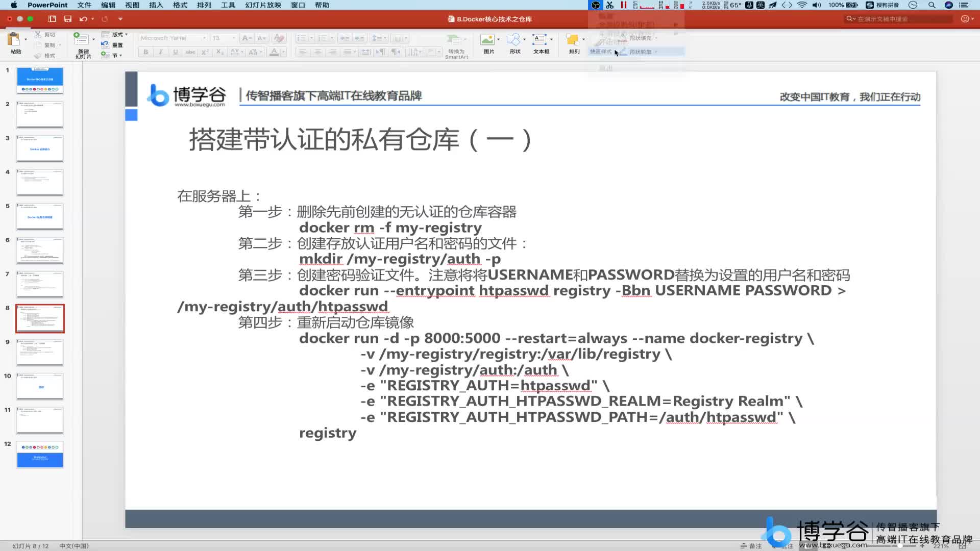Align the text left
This screenshot has width=980, height=551.
pyautogui.click(x=303, y=52)
